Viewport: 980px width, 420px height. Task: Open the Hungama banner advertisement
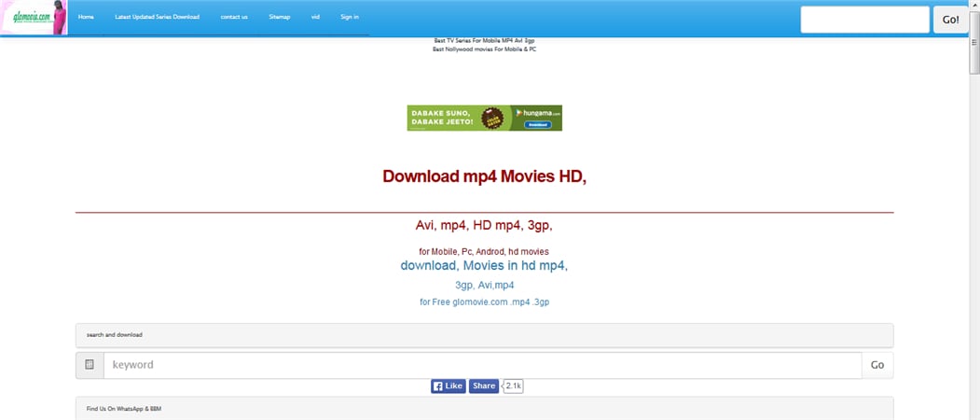pyautogui.click(x=484, y=118)
